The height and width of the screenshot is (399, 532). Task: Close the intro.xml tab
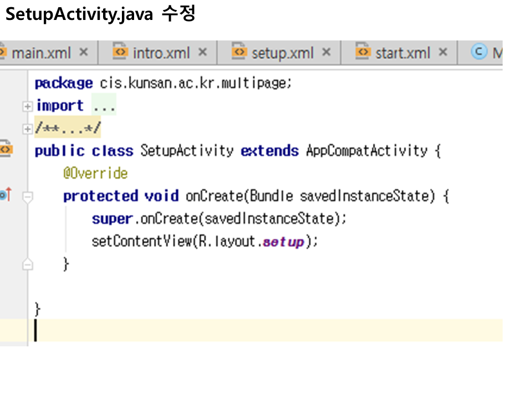pyautogui.click(x=203, y=52)
